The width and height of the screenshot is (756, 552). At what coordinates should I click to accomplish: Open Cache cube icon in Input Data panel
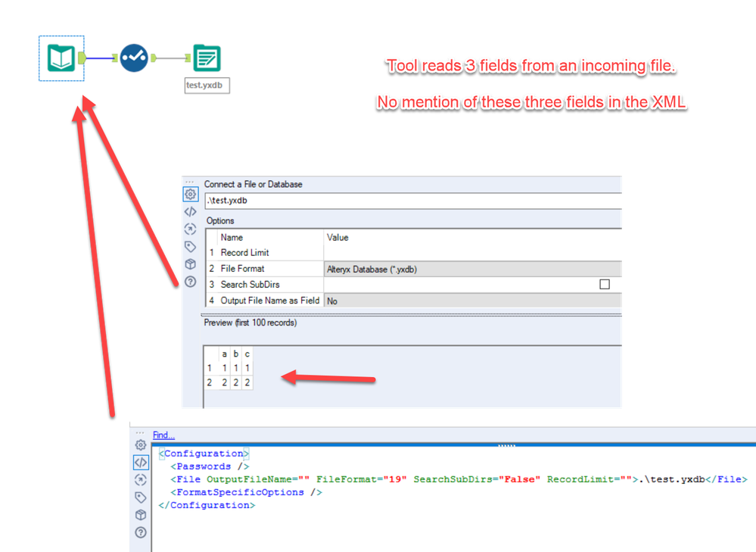pyautogui.click(x=191, y=264)
